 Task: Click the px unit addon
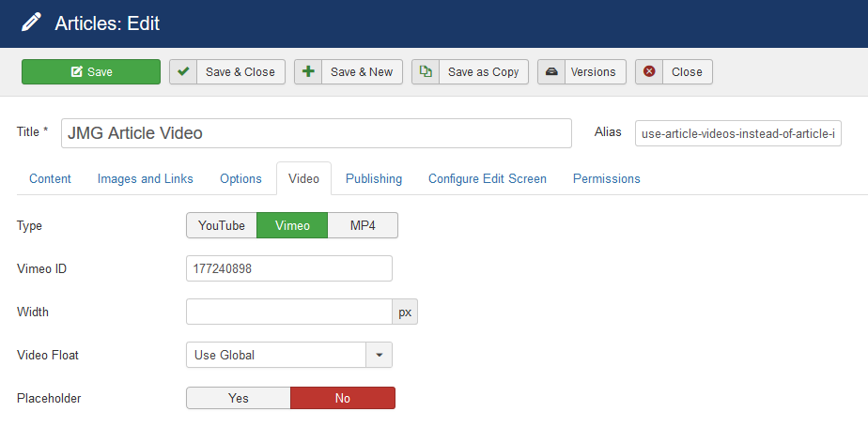405,312
